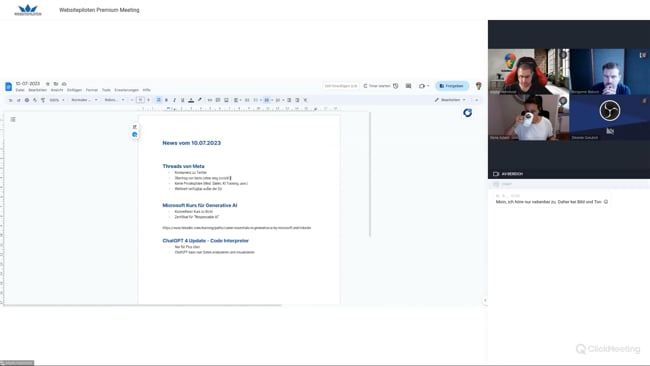
Task: Click the move-to-folder icon beside the title
Action: [x=56, y=84]
